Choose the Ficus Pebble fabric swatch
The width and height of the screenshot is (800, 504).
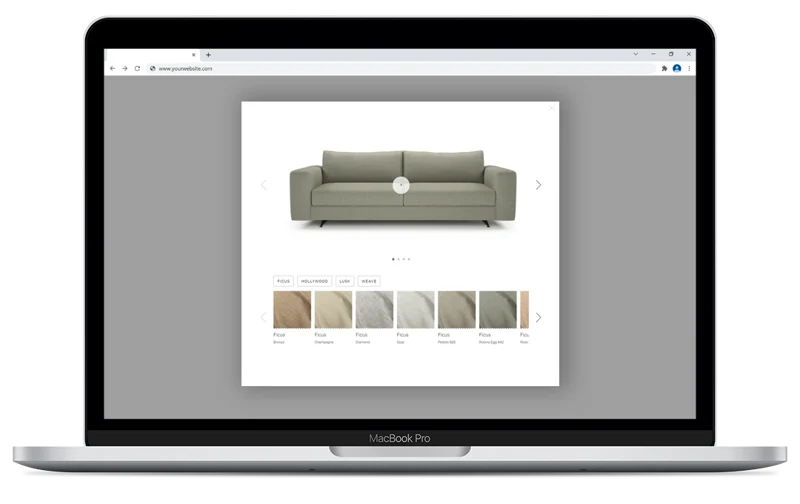[457, 310]
